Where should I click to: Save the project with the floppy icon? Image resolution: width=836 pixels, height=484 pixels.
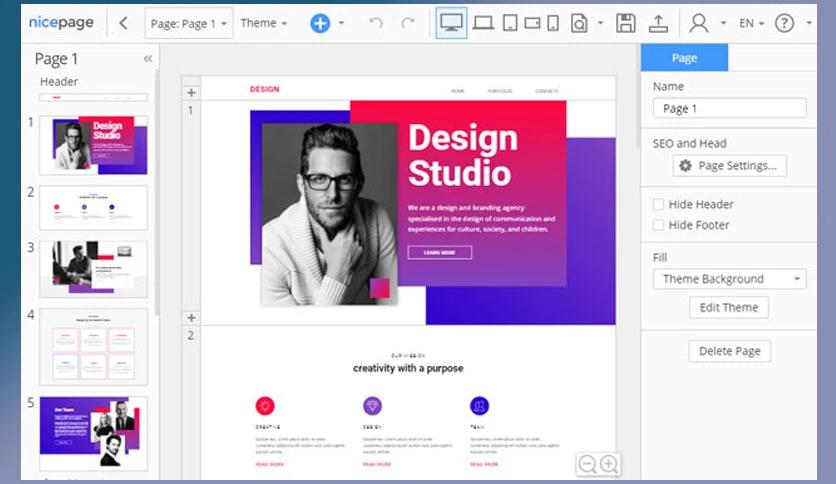pyautogui.click(x=625, y=23)
